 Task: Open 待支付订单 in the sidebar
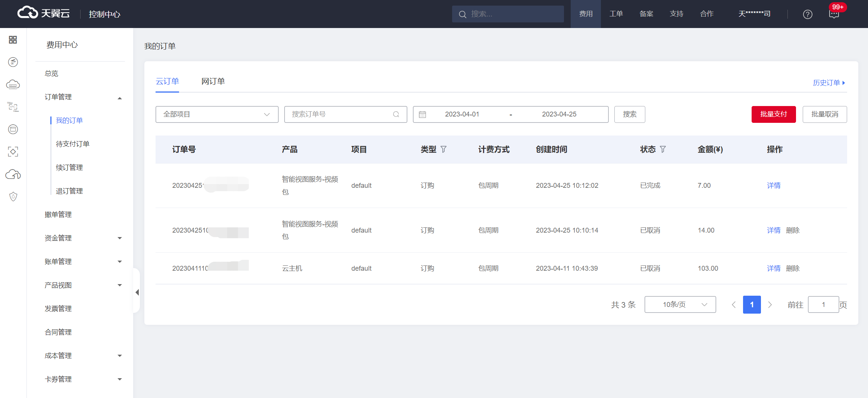73,144
